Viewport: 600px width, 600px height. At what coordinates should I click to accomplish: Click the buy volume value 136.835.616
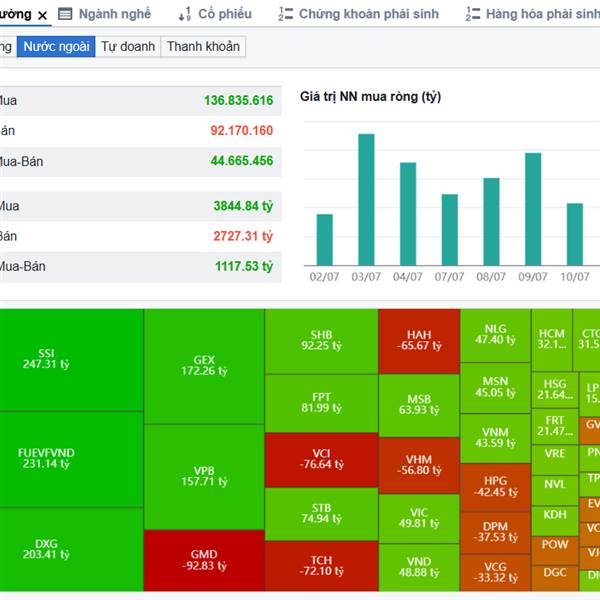(238, 101)
